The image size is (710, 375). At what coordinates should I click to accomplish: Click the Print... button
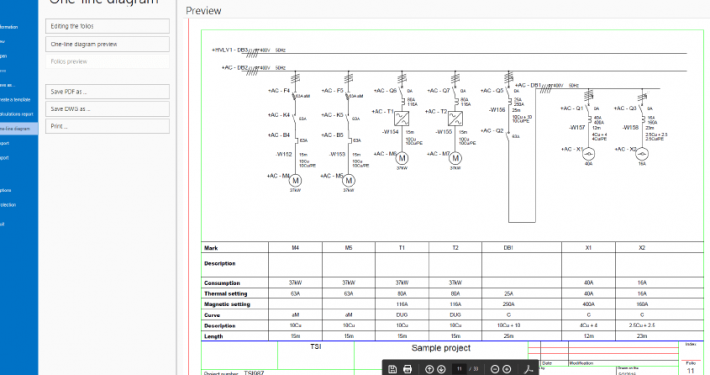pyautogui.click(x=107, y=126)
